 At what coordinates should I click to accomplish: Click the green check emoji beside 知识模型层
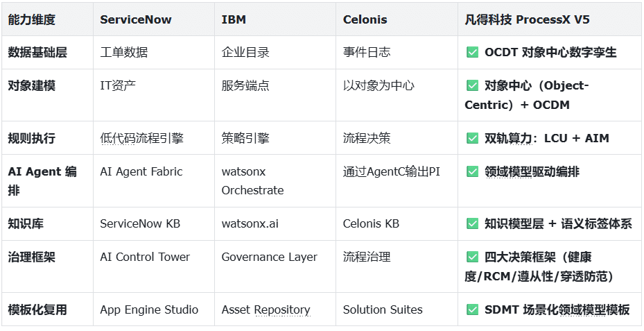[x=472, y=223]
